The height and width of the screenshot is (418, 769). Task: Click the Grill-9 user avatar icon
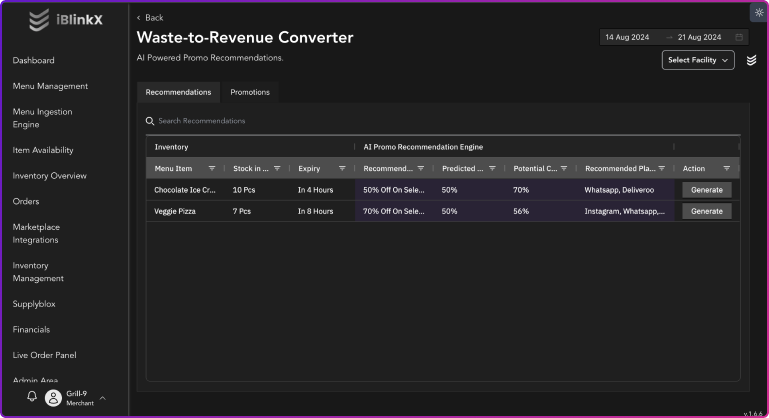(x=53, y=398)
